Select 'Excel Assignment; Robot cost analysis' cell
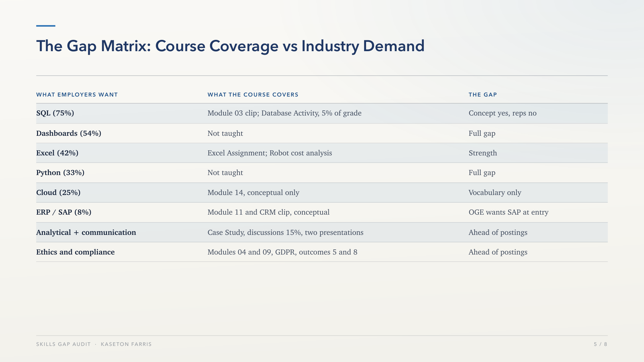 tap(270, 153)
